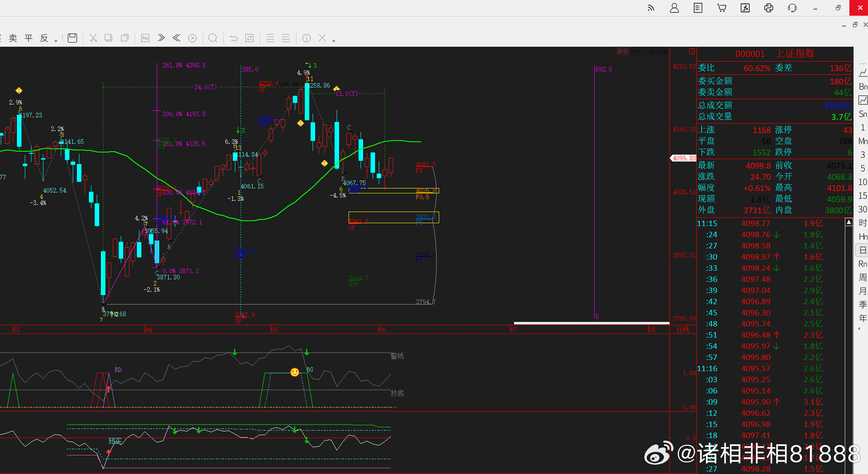The height and width of the screenshot is (474, 868).
Task: Click the 平 close-position menu button
Action: [29, 38]
